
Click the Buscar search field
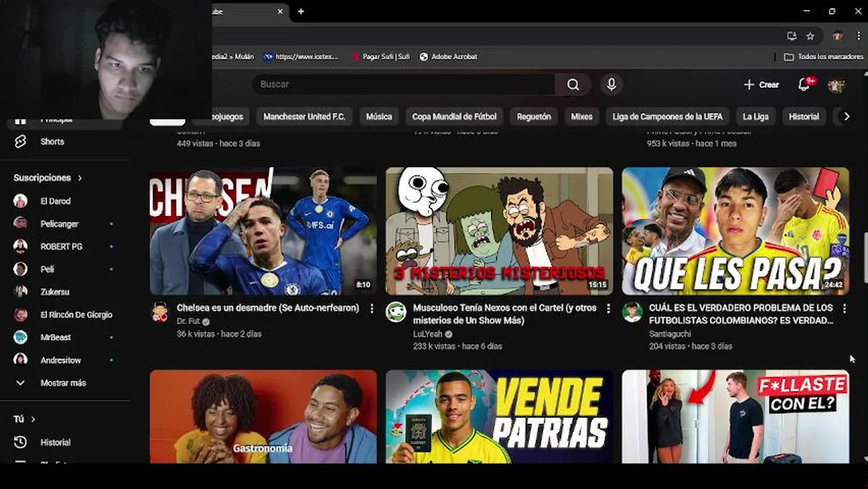pyautogui.click(x=404, y=84)
